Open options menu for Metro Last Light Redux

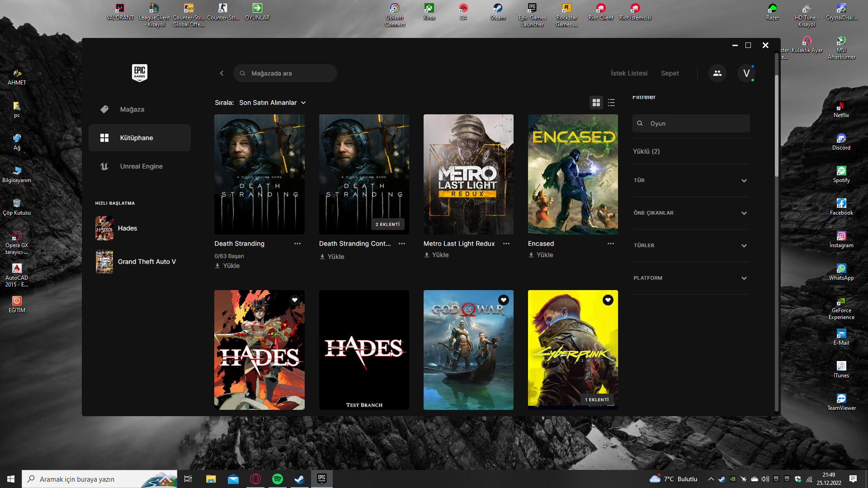pyautogui.click(x=506, y=244)
